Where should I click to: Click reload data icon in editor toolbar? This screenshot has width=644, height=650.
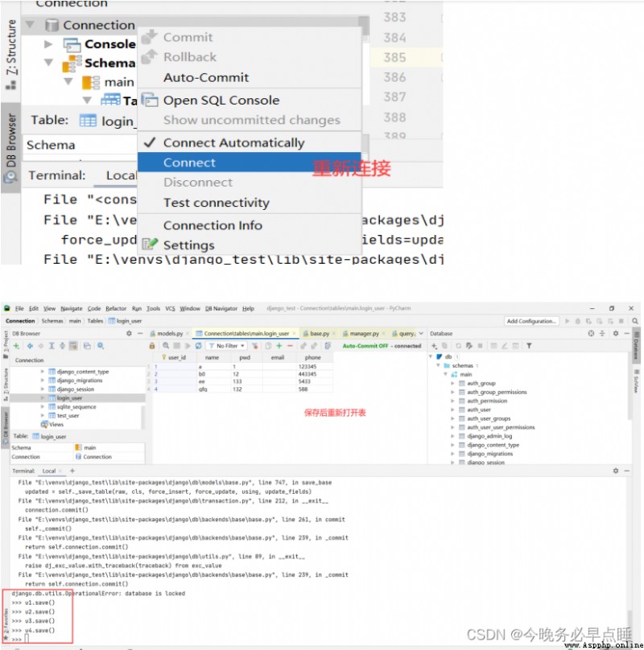click(198, 346)
